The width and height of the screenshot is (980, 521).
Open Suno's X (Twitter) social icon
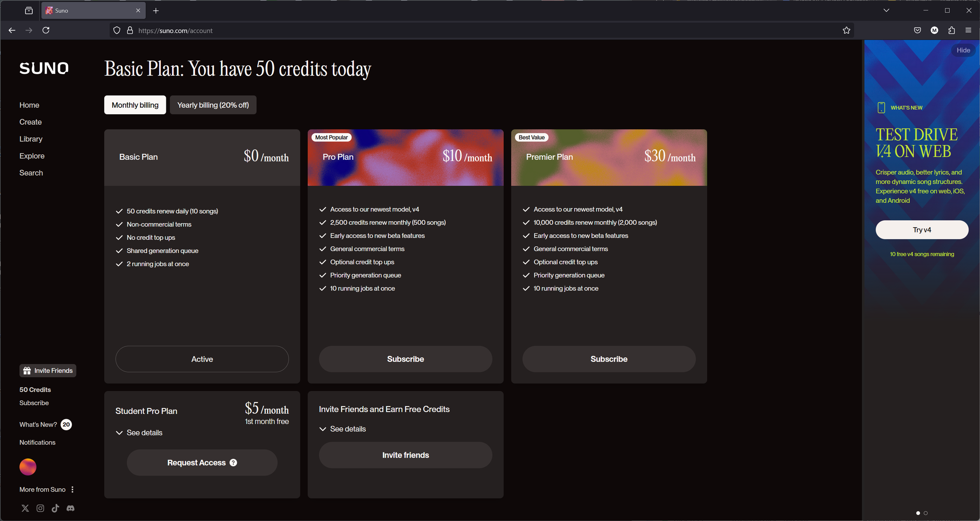click(x=25, y=508)
